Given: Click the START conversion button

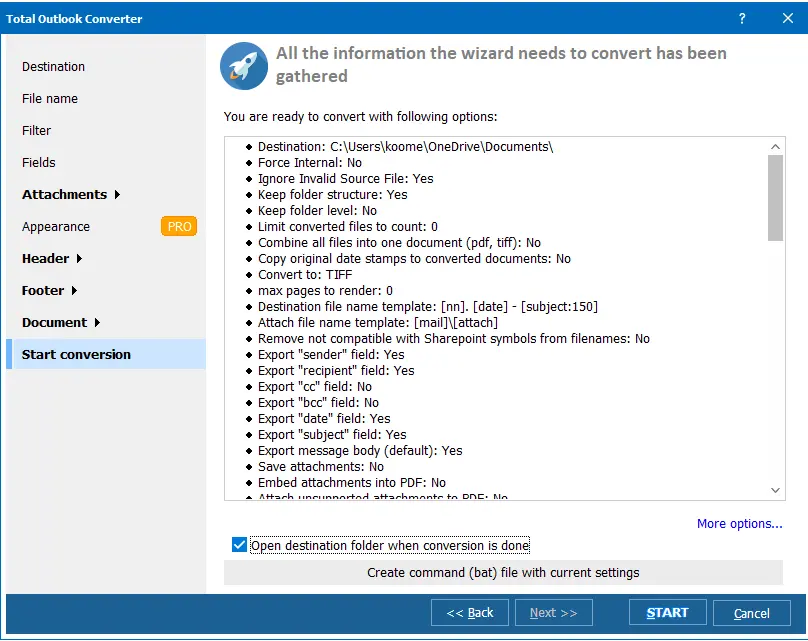Looking at the screenshot, I should tap(667, 612).
